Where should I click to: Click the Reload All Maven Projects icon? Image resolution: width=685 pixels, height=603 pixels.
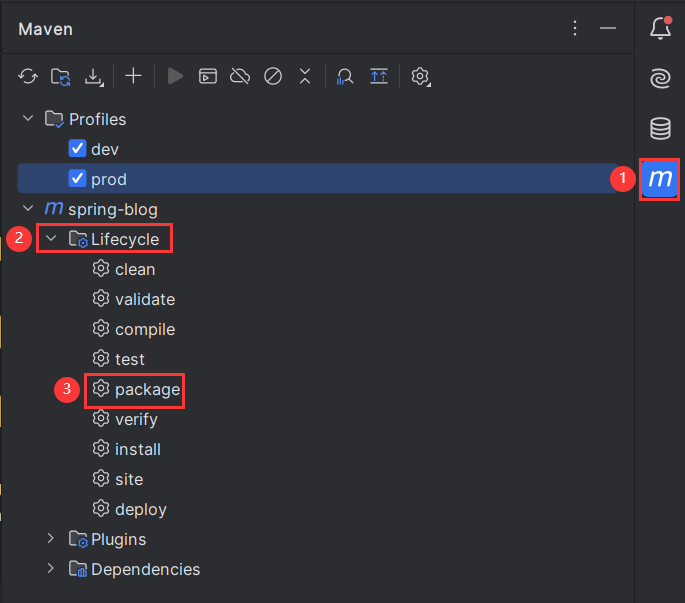point(28,76)
